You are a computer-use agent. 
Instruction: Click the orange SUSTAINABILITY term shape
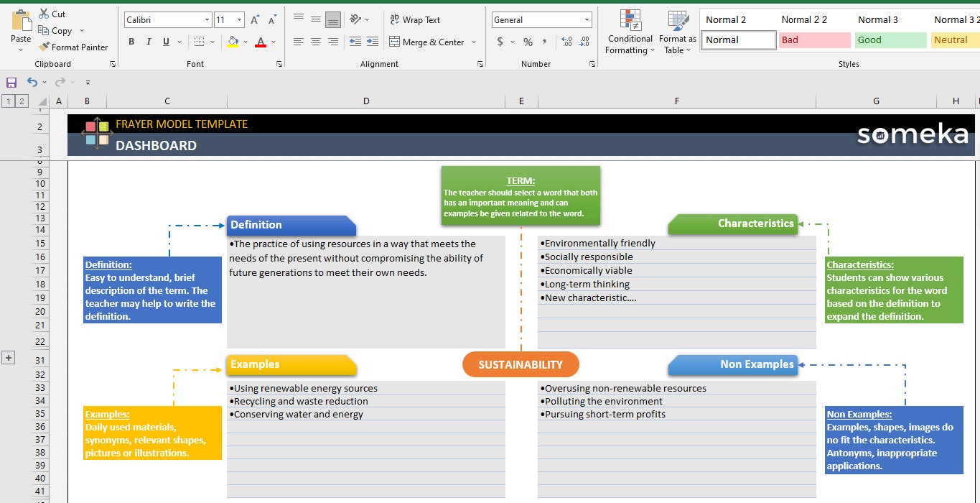pyautogui.click(x=521, y=364)
